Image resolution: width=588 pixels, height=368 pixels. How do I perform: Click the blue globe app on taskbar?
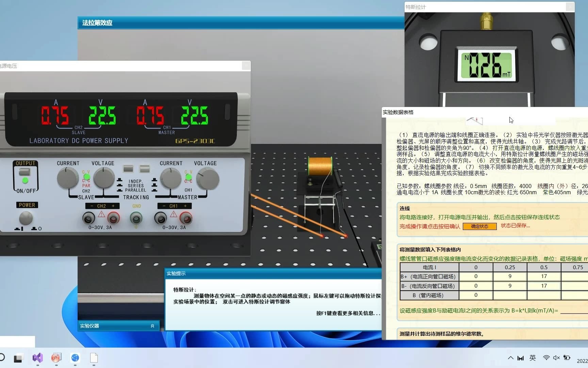pyautogui.click(x=75, y=358)
